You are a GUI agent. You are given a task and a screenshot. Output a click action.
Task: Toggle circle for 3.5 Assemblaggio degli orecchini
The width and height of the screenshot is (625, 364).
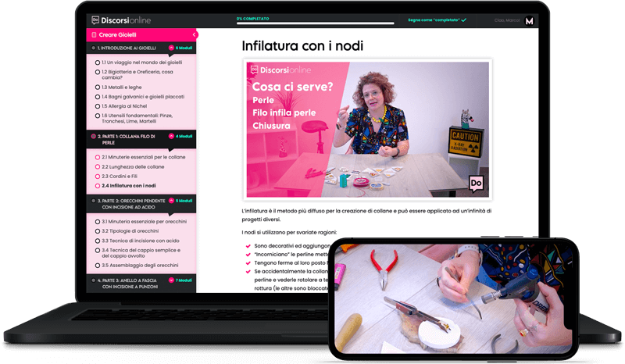[97, 266]
